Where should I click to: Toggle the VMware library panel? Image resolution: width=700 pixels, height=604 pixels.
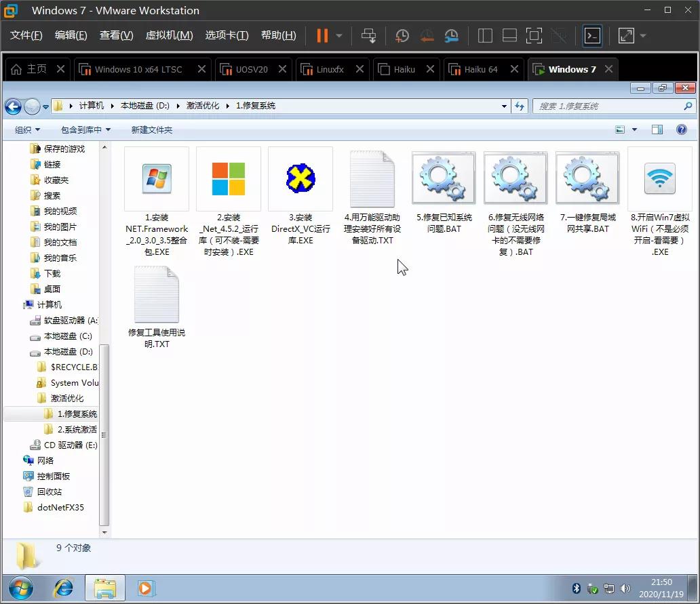[485, 35]
